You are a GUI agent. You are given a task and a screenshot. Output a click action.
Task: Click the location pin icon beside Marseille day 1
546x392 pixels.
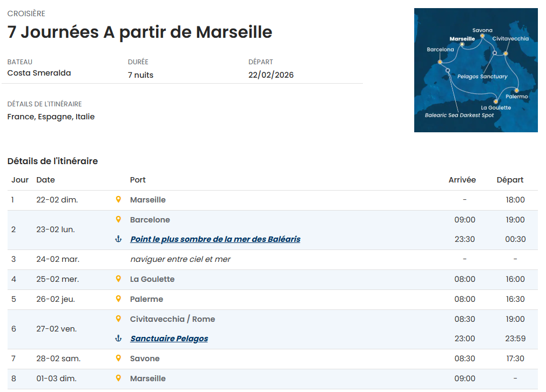pyautogui.click(x=118, y=200)
